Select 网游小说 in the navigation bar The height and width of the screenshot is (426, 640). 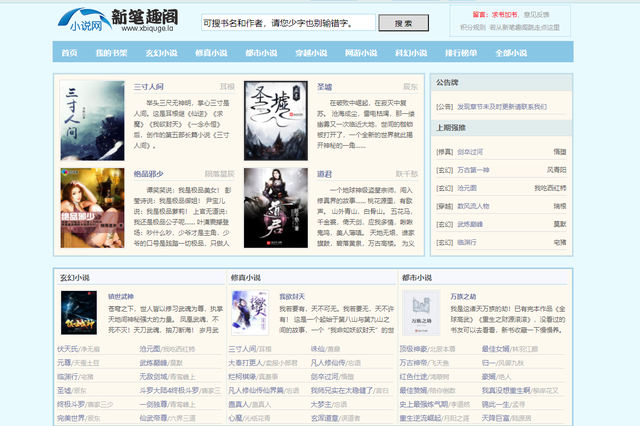point(361,53)
